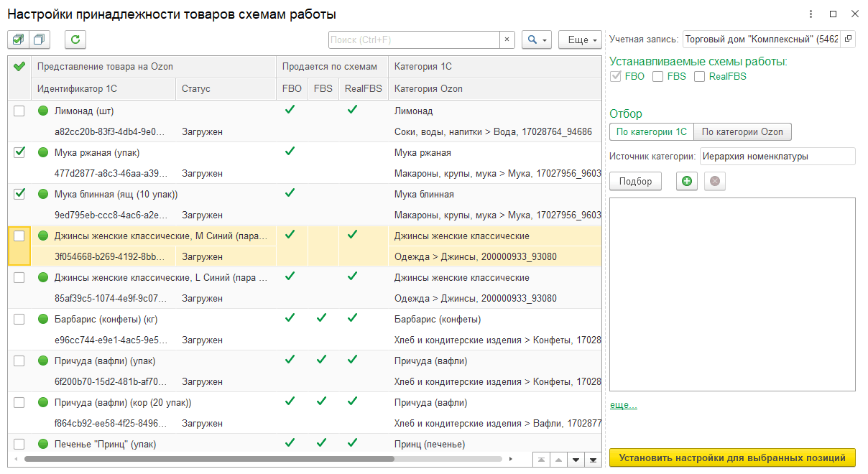This screenshot has width=868, height=474.
Task: Click the check all rows icon
Action: (x=18, y=39)
